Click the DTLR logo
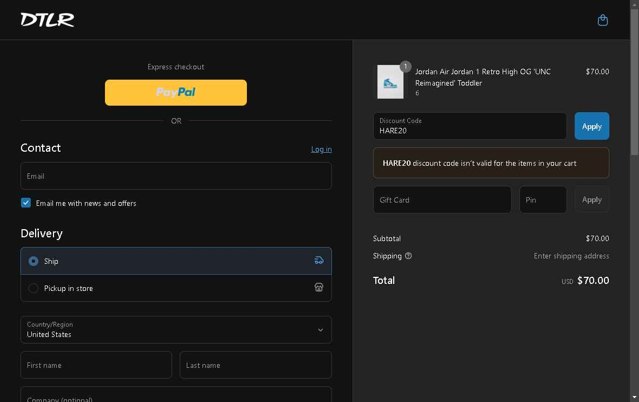Viewport: 639px width, 402px height. coord(47,20)
